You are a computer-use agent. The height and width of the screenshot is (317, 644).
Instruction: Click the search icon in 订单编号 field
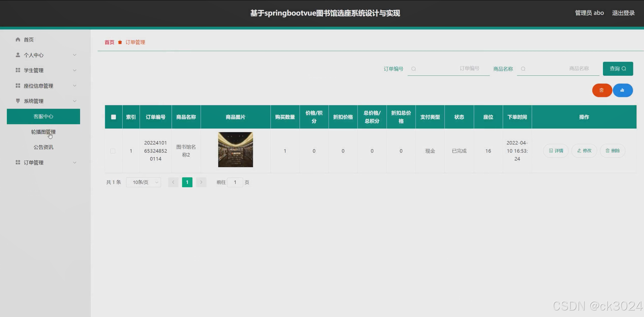[x=414, y=69]
